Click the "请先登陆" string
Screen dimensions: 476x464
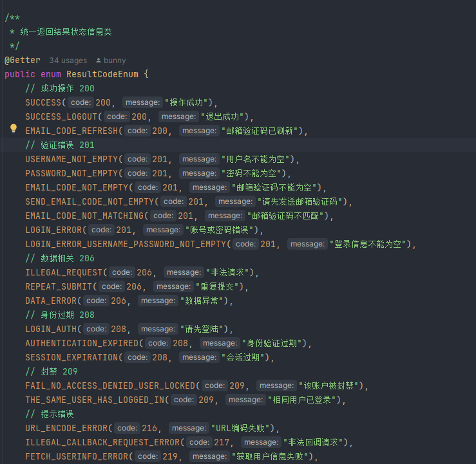click(202, 329)
